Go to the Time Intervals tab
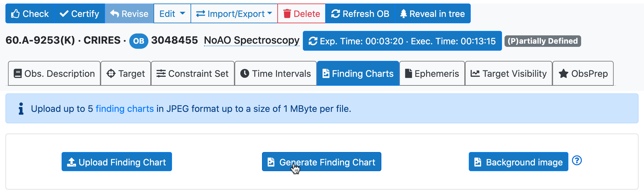The width and height of the screenshot is (644, 196). 276,74
